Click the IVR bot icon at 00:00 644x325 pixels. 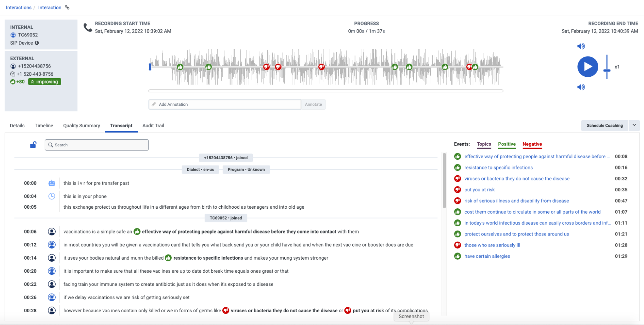click(x=52, y=183)
